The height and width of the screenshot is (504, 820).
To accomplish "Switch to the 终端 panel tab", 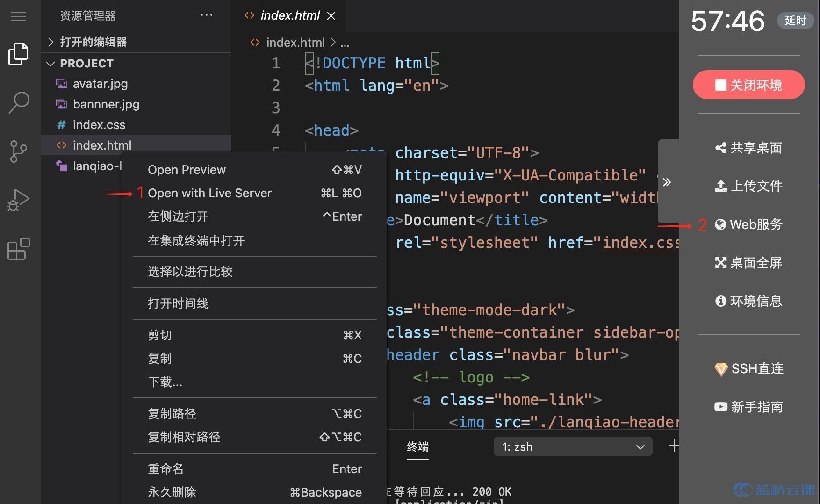I will click(x=417, y=446).
